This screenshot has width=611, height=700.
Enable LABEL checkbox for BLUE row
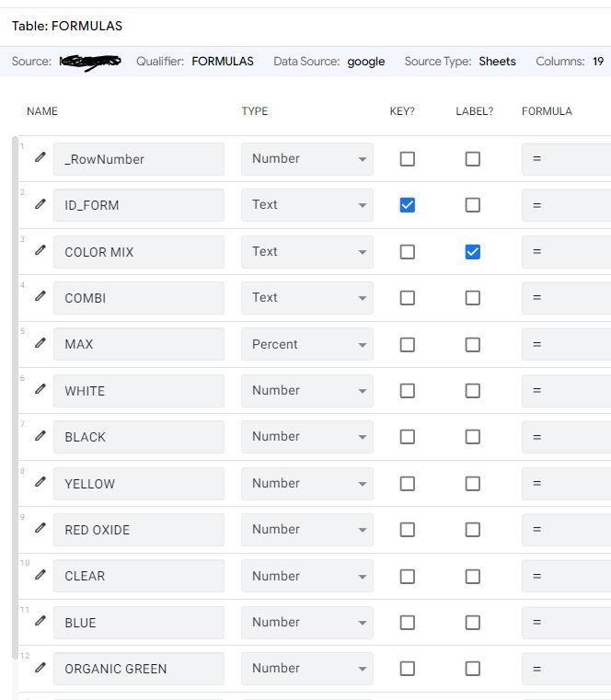pos(473,623)
